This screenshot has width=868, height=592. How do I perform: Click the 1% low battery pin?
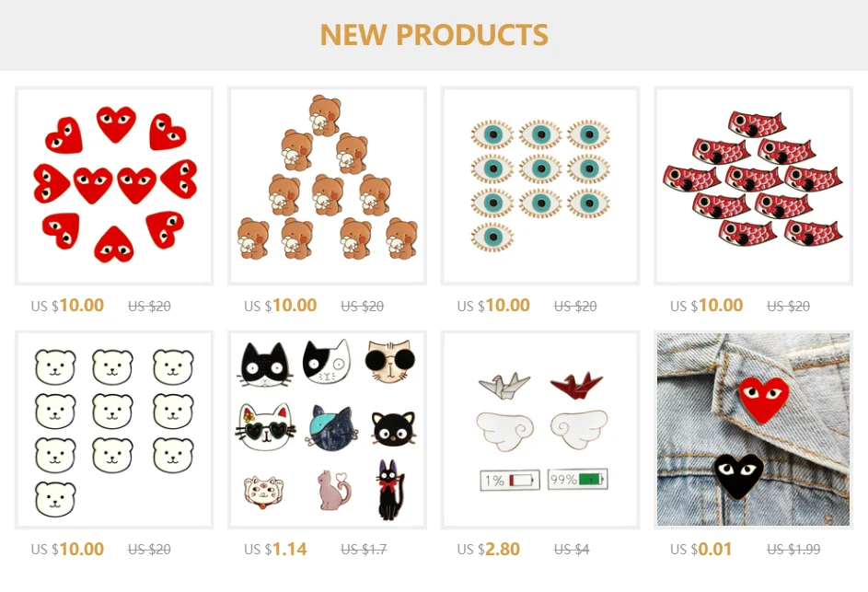pos(510,480)
